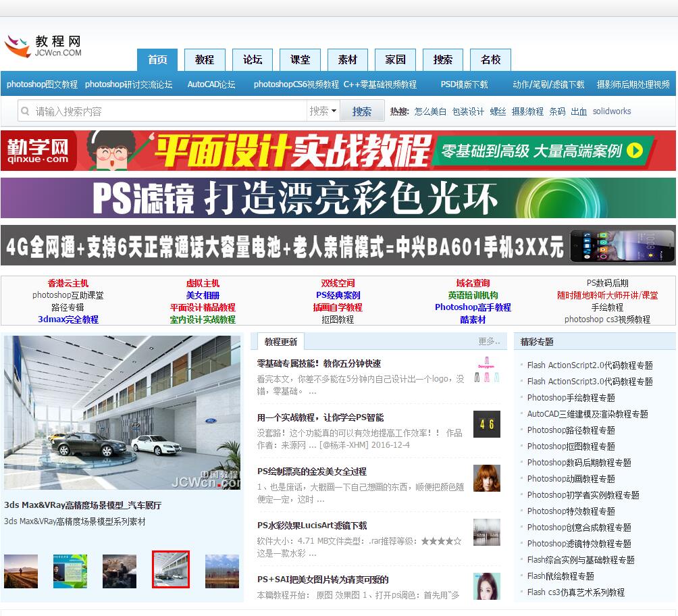Open photoshop图文教程 subnav link
Screen dimensions: 678x616
tap(42, 84)
